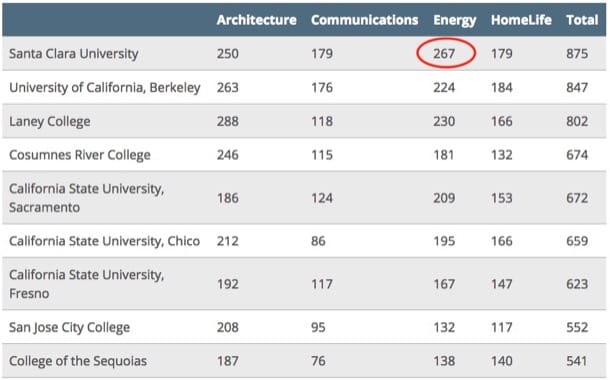The image size is (610, 380).
Task: Click College of the Sequoias total 541
Action: [x=577, y=361]
